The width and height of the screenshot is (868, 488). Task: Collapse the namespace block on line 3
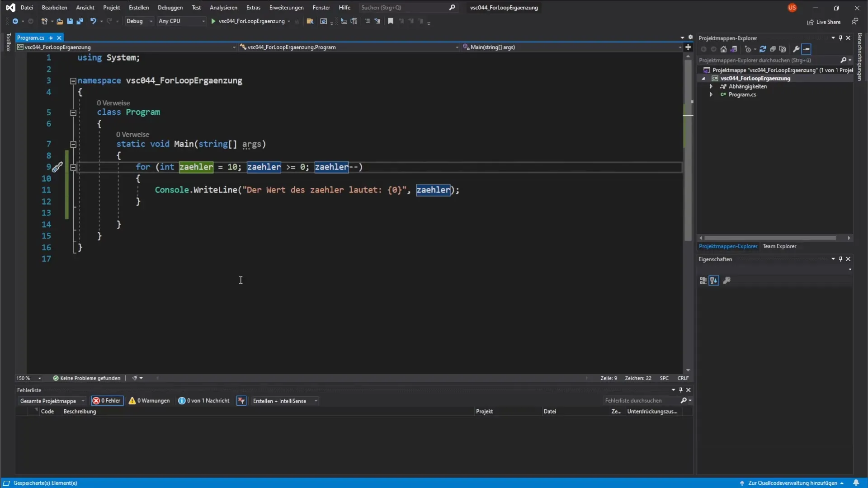tap(73, 81)
